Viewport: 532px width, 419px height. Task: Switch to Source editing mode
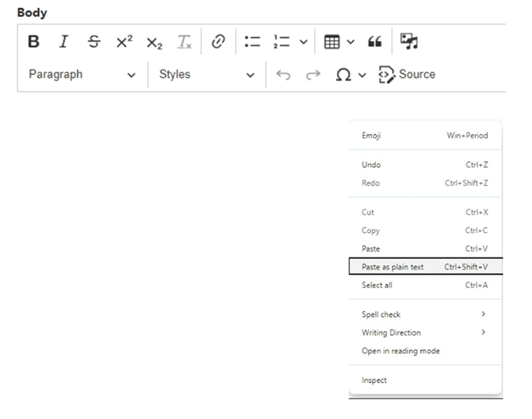(x=407, y=75)
